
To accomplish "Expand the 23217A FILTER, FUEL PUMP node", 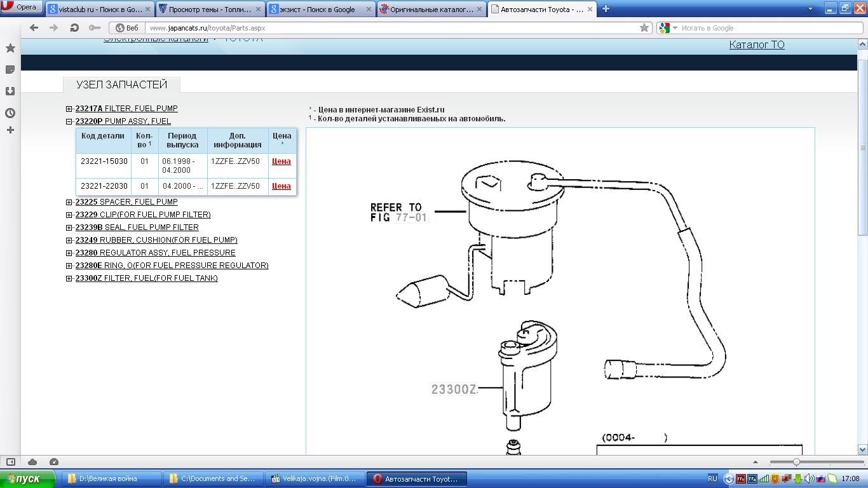I will click(x=69, y=109).
